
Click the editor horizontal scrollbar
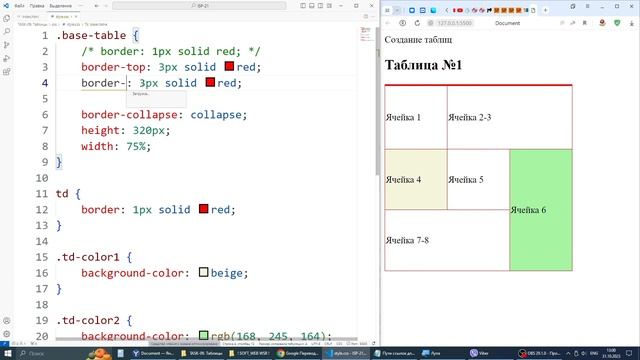[207, 339]
